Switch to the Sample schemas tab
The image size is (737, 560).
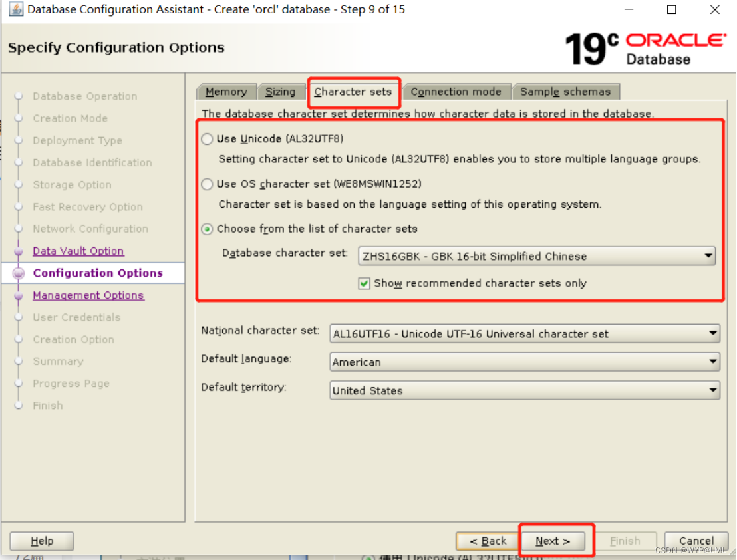565,92
